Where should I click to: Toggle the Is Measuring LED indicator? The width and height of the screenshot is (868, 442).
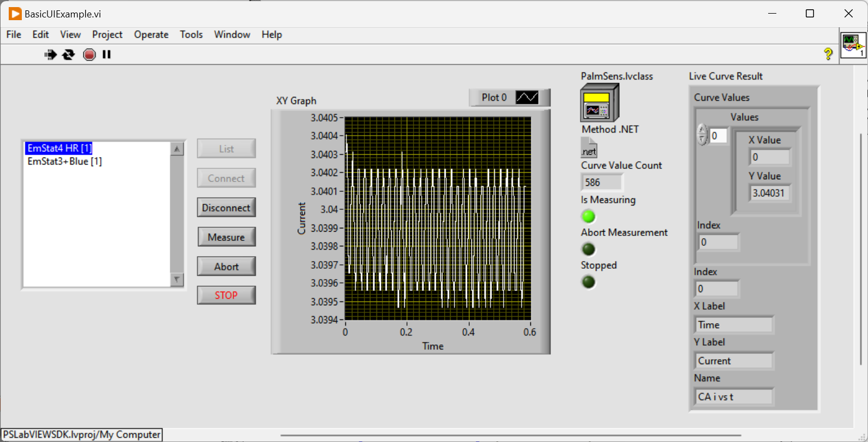(x=588, y=216)
